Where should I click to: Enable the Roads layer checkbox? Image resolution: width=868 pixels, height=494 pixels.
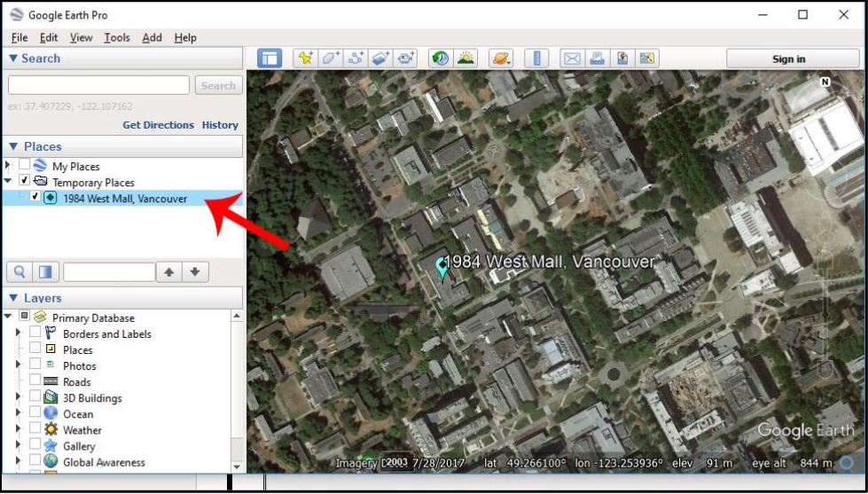coord(35,380)
